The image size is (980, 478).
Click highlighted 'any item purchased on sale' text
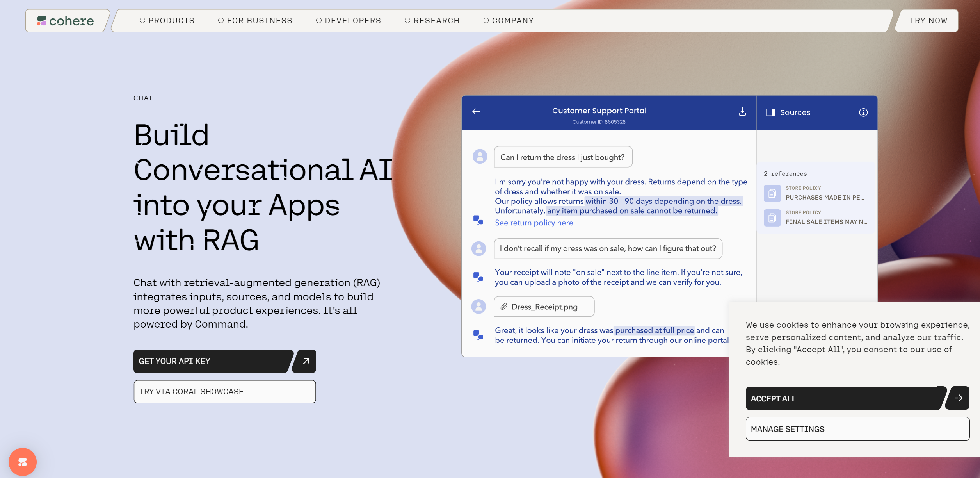pyautogui.click(x=632, y=211)
